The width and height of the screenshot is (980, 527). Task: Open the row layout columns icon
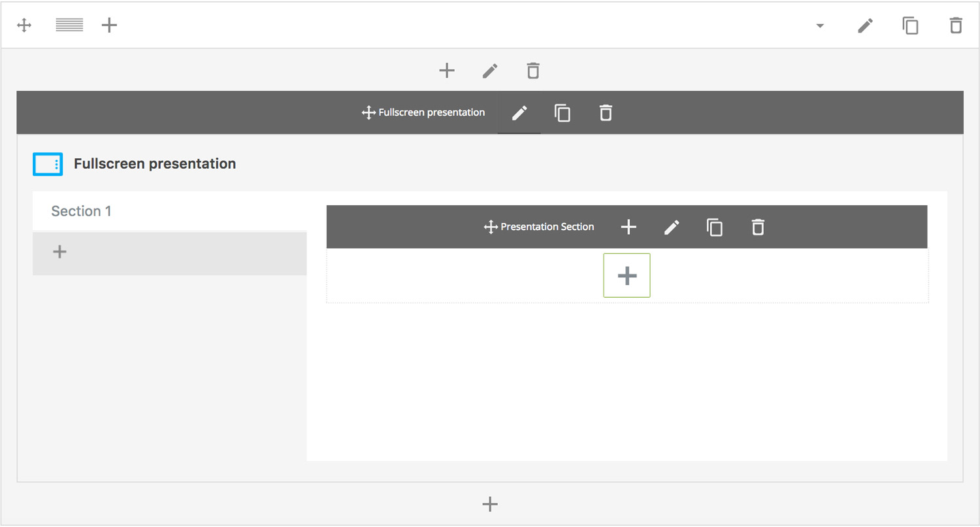[x=69, y=25]
